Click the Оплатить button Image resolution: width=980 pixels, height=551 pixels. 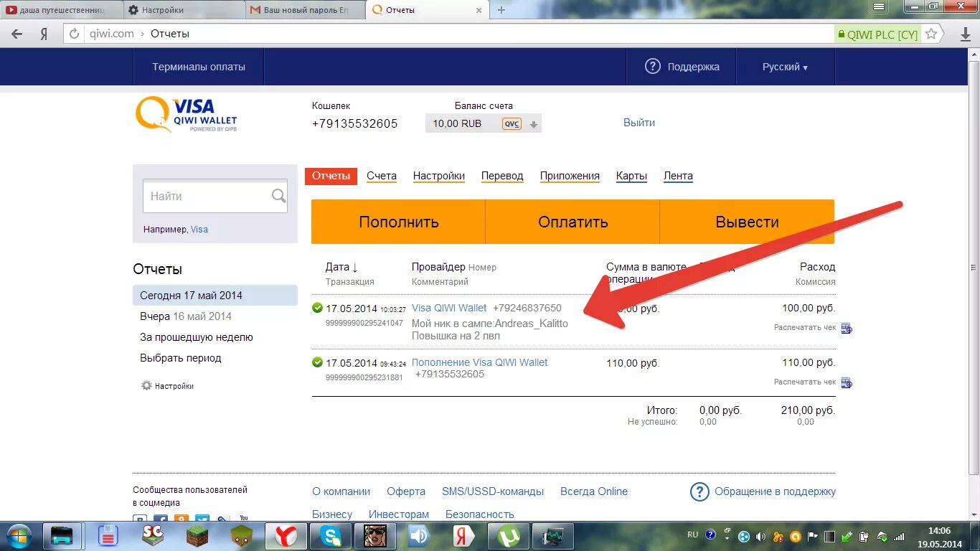pos(573,222)
